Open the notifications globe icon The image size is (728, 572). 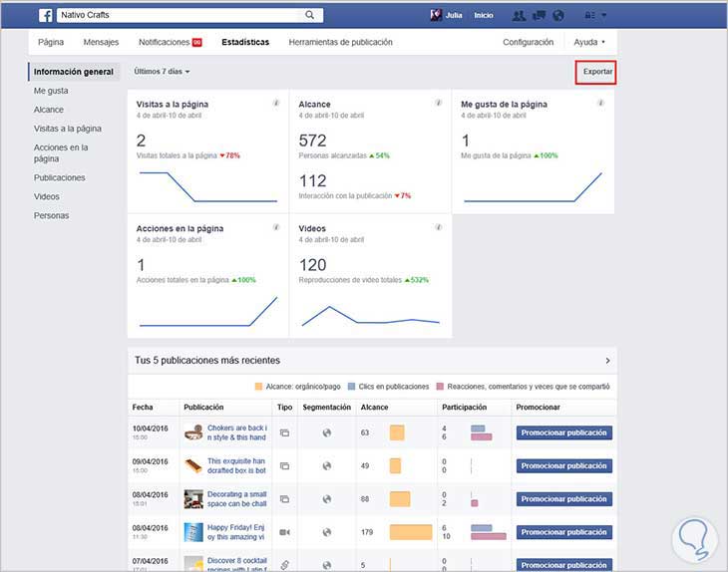558,16
